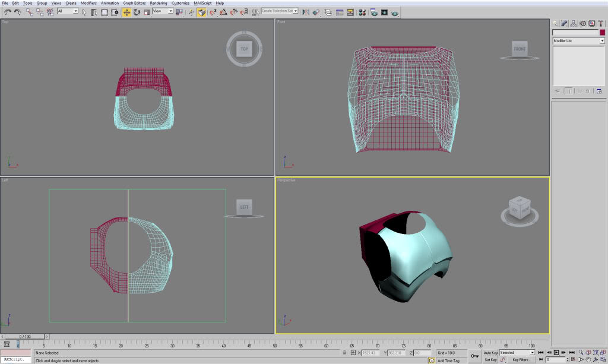
Task: Open the Modifiers menu
Action: pyautogui.click(x=88, y=3)
